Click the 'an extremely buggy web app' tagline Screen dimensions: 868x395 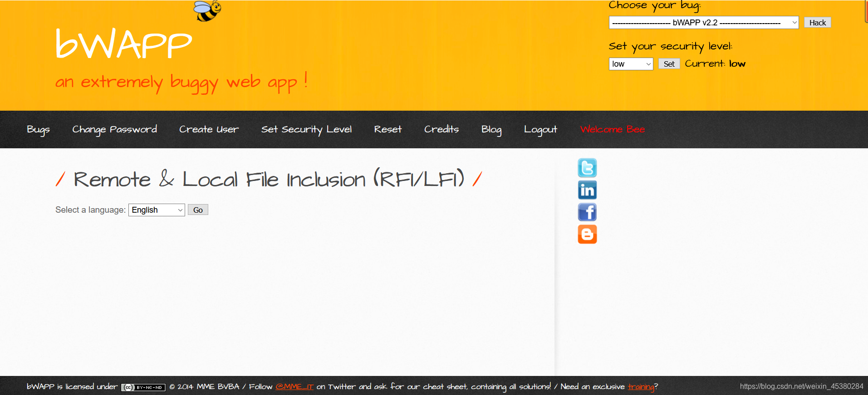click(x=181, y=82)
